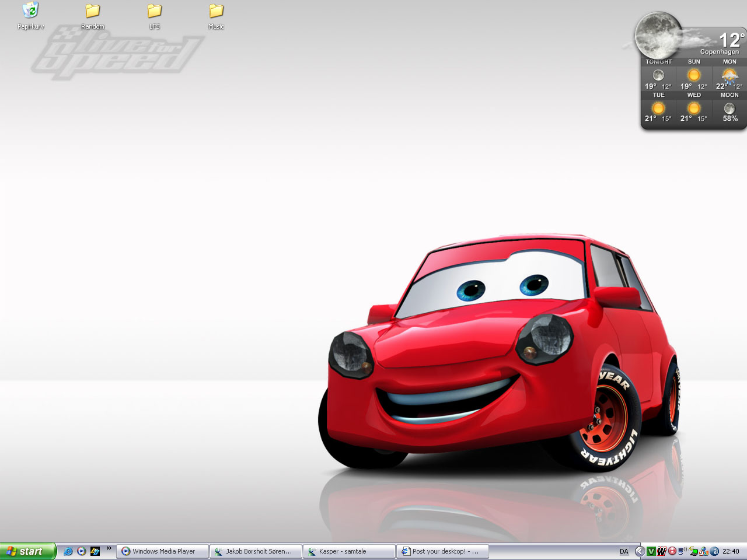The height and width of the screenshot is (560, 747).
Task: Click the WED forecast heading
Action: pyautogui.click(x=694, y=95)
